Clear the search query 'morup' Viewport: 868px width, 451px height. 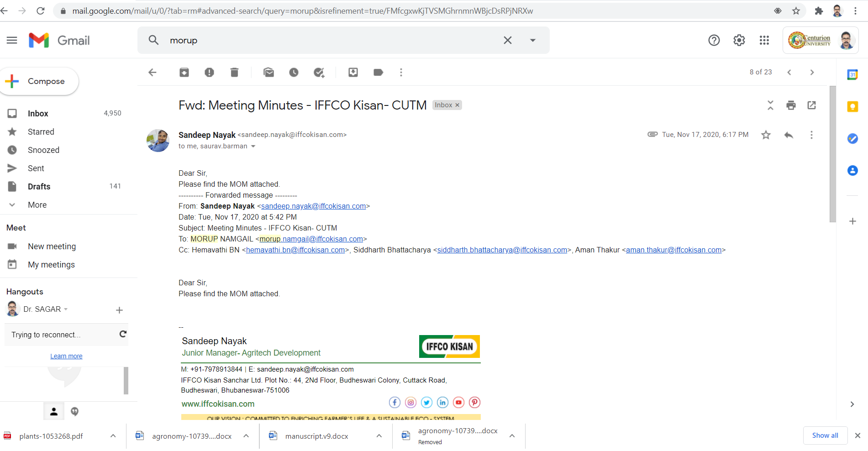pos(507,40)
